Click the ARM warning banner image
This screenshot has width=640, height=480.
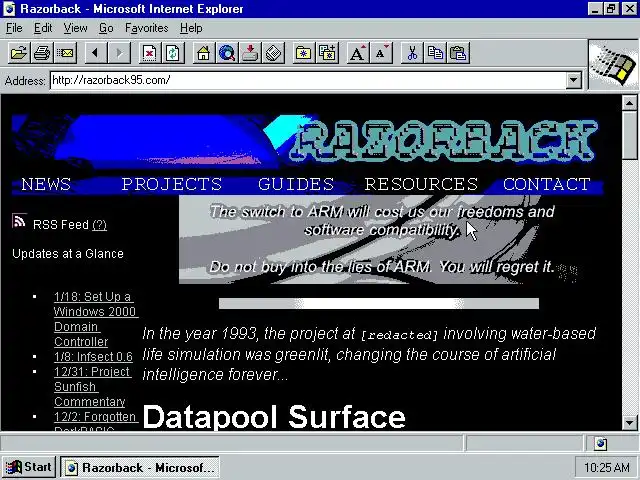tap(380, 239)
